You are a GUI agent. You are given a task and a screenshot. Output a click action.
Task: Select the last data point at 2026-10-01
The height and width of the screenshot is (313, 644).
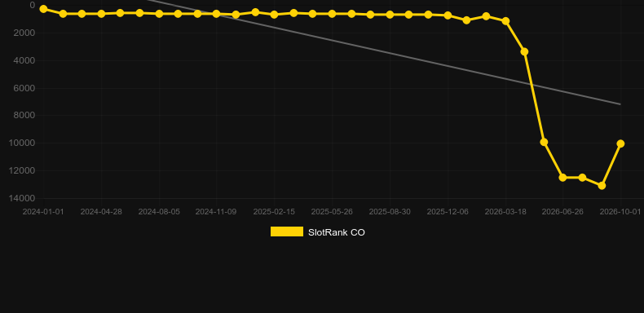(x=620, y=143)
